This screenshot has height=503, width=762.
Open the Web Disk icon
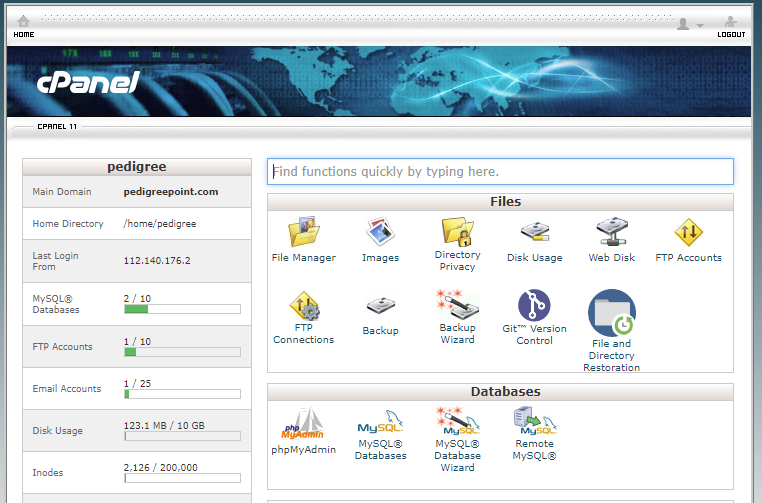(x=612, y=232)
